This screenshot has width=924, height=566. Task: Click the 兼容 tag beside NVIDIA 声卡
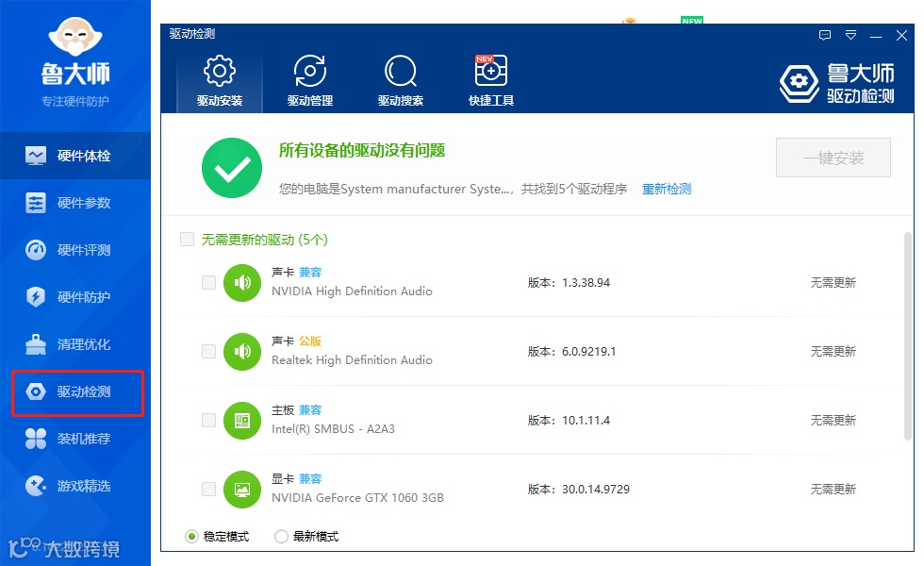tap(310, 272)
